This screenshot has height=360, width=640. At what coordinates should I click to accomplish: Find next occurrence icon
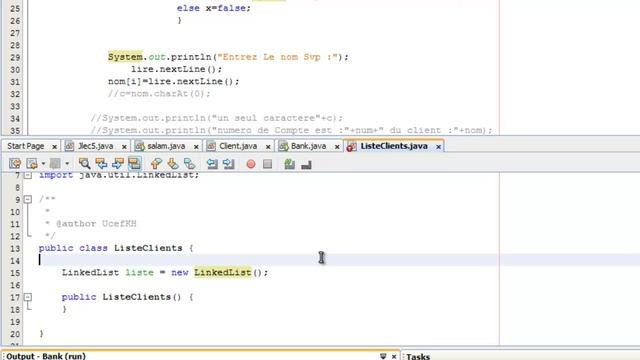coord(118,164)
